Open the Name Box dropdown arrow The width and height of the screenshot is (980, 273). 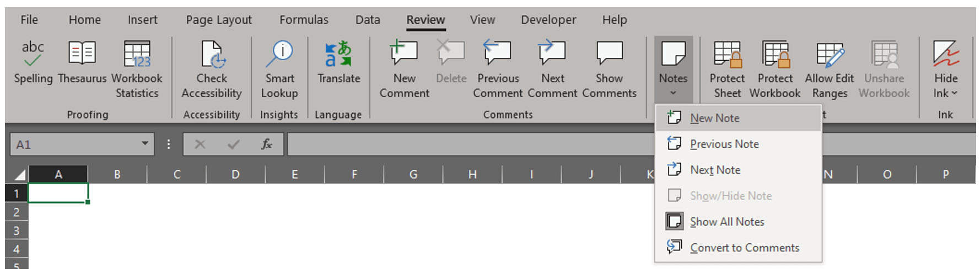pyautogui.click(x=145, y=144)
